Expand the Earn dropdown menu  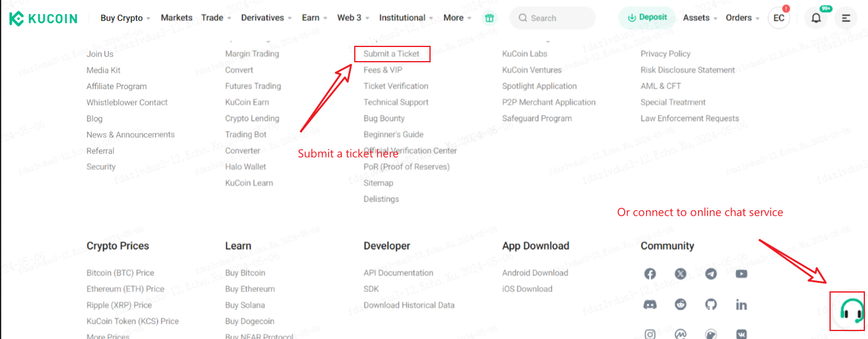coord(314,18)
